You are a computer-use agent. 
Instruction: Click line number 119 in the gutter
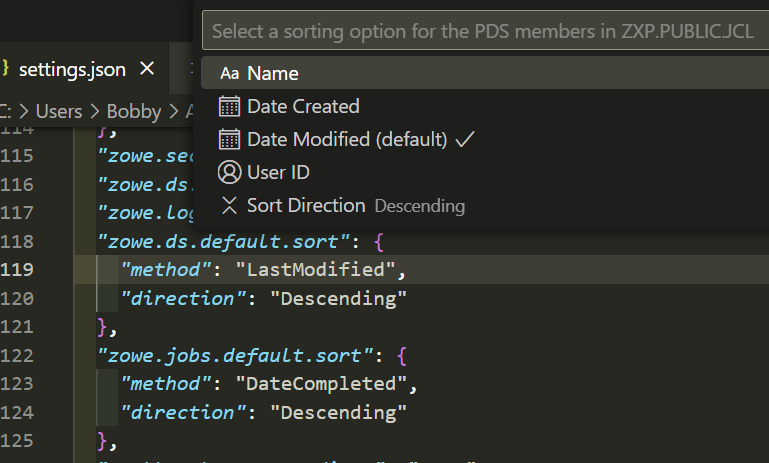17,270
